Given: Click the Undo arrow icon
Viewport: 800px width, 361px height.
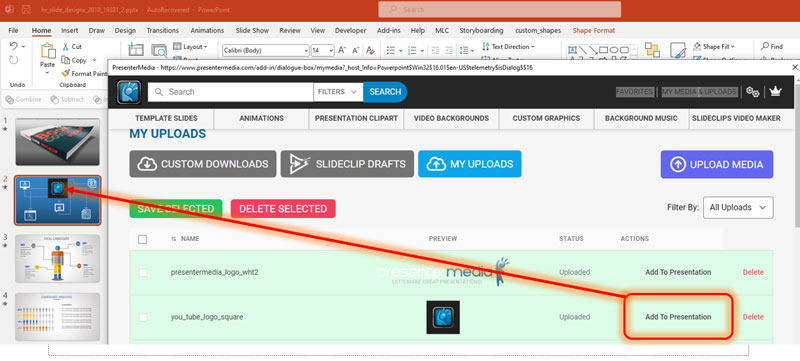Looking at the screenshot, I should [x=13, y=46].
